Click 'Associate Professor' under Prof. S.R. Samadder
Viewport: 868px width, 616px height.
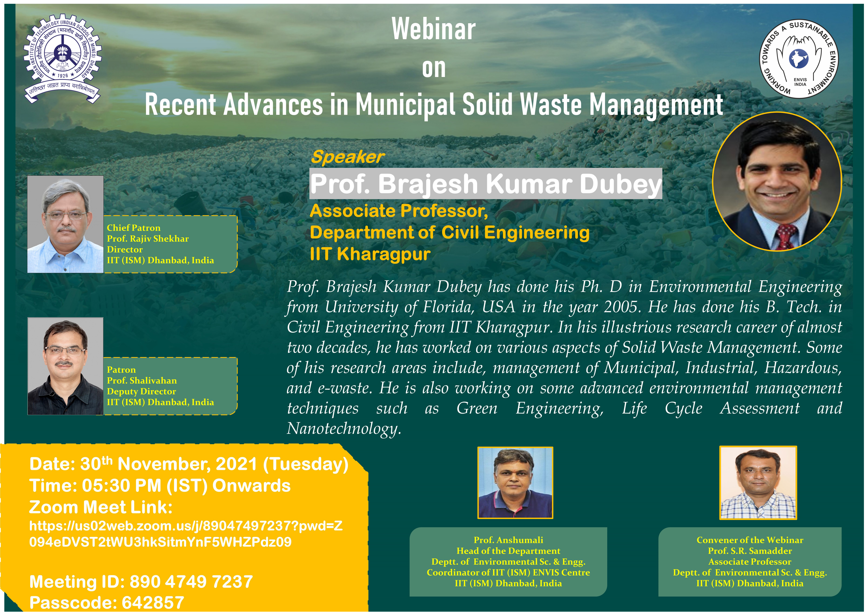pos(750,562)
